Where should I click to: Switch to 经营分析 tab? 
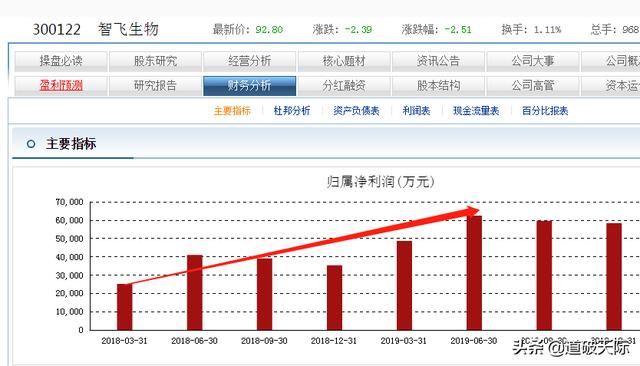pyautogui.click(x=249, y=61)
